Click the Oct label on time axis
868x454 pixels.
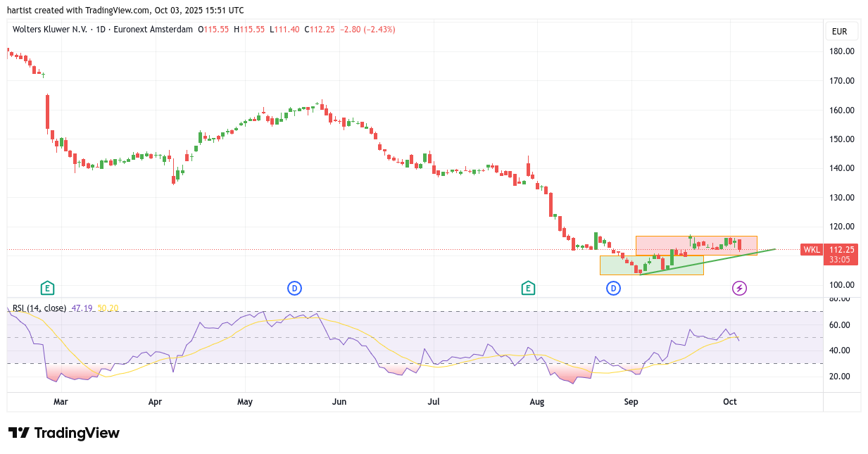coord(730,402)
